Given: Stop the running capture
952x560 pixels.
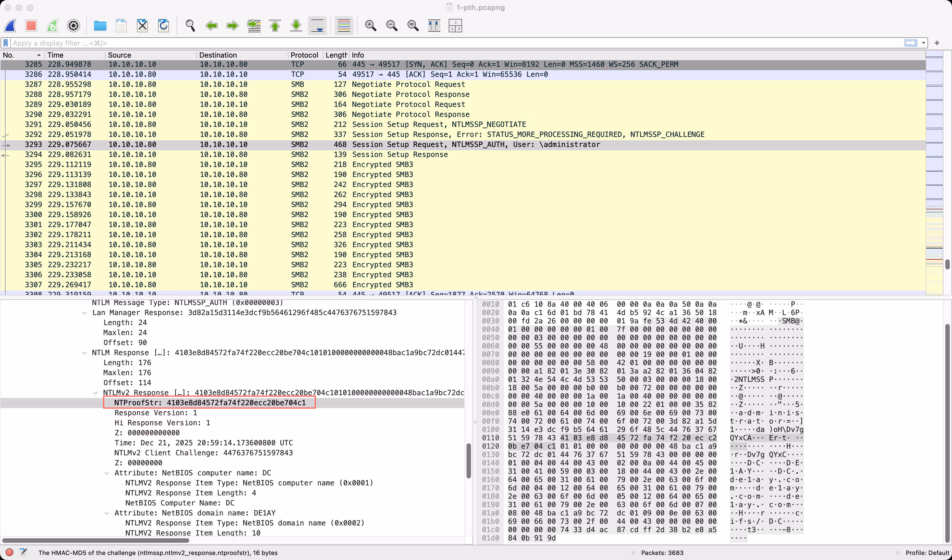Looking at the screenshot, I should click(31, 26).
